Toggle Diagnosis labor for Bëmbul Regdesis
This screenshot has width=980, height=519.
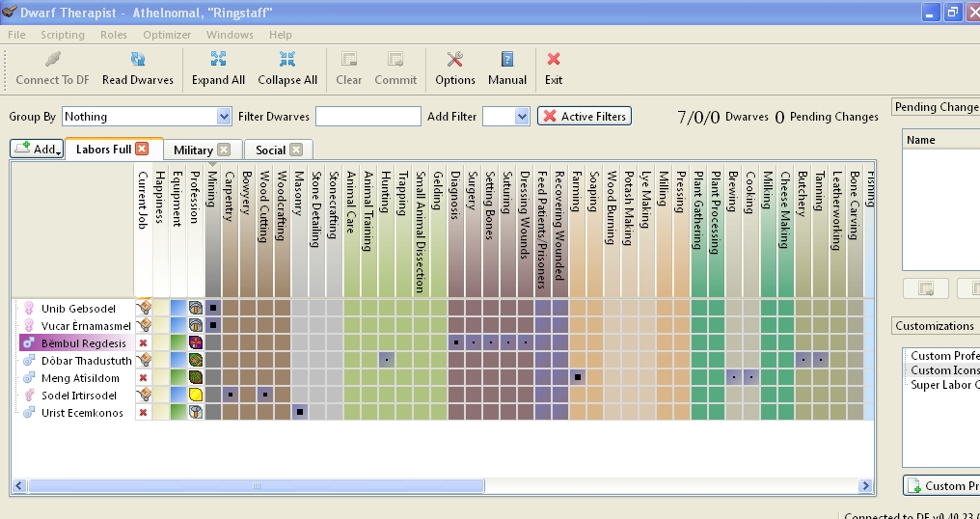(456, 342)
